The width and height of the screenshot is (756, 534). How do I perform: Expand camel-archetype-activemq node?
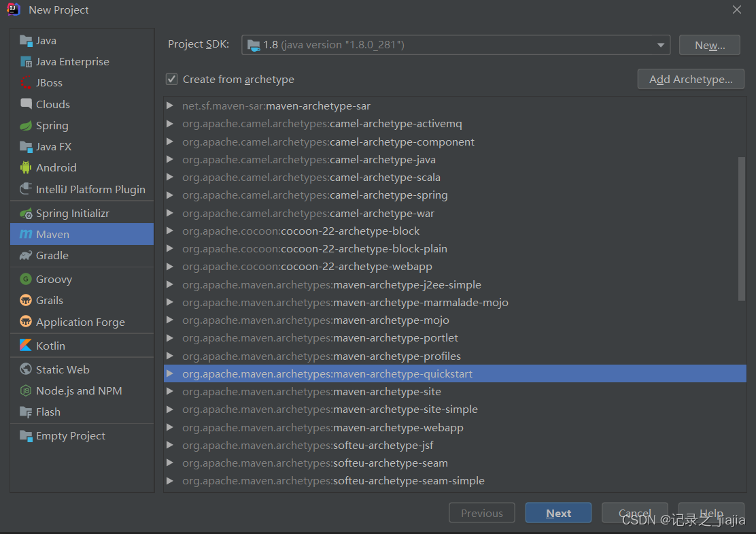coord(170,124)
